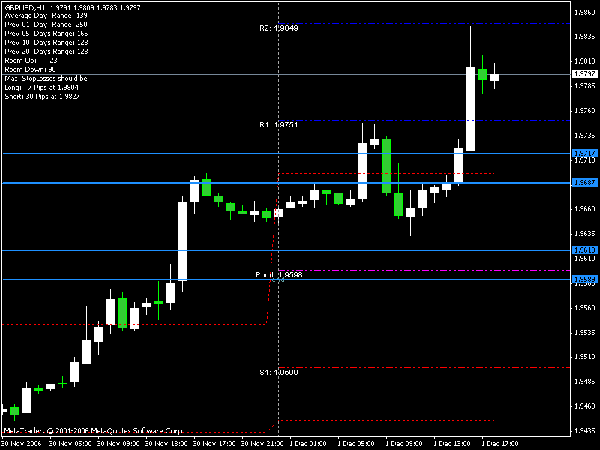Select the blue dashed R2 resistance line

tap(424, 24)
